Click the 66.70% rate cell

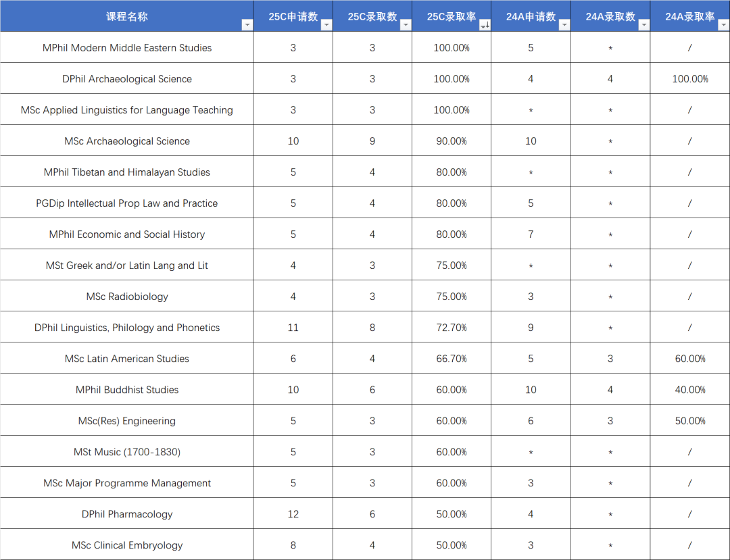tap(452, 359)
